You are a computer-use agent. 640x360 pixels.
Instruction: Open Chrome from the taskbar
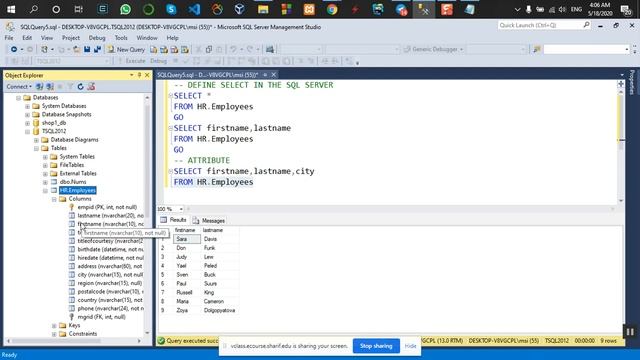(332, 9)
